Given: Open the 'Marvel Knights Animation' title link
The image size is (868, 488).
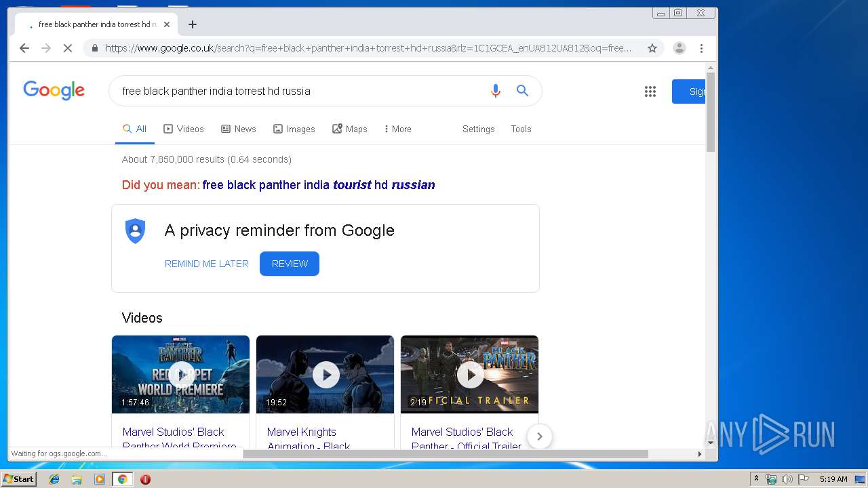Looking at the screenshot, I should [309, 439].
